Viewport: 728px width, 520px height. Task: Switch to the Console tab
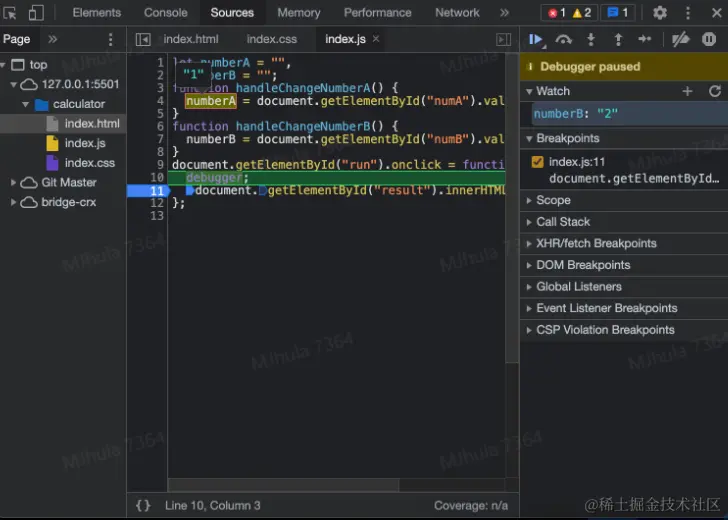pos(165,13)
